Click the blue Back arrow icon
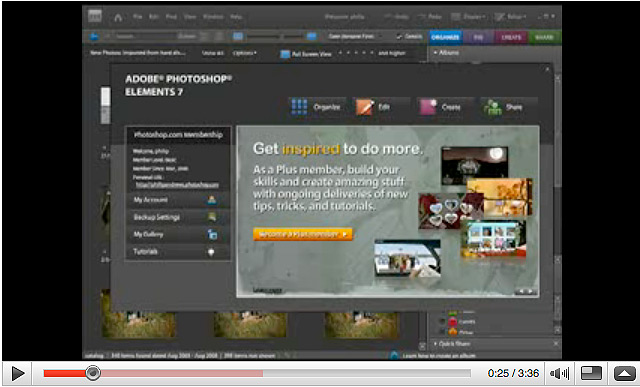This screenshot has width=640, height=387. [x=94, y=37]
